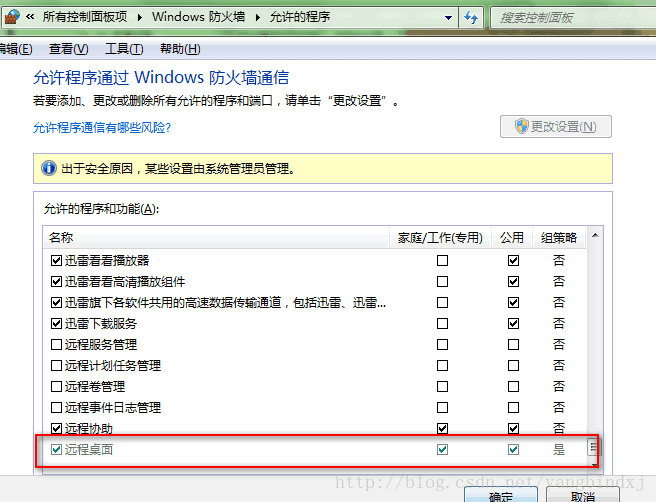The image size is (656, 502).
Task: Disable 公用 checkbox for 迅雷下载服务
Action: point(513,323)
